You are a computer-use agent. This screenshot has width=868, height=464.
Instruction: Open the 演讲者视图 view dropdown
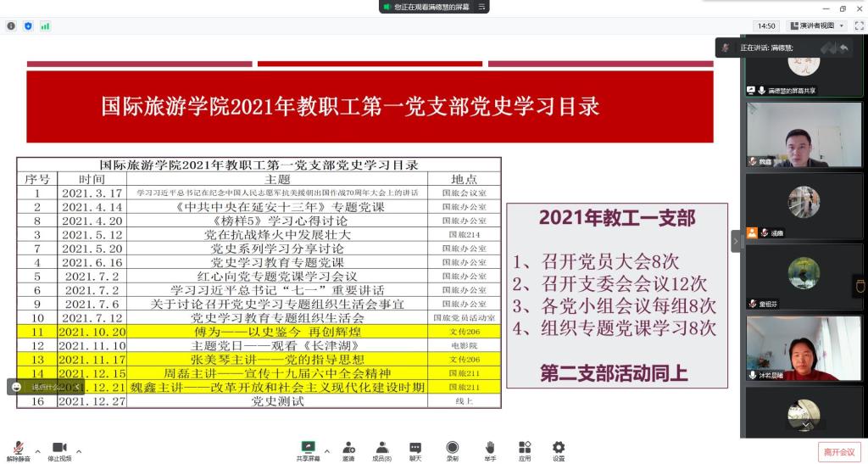coord(816,26)
